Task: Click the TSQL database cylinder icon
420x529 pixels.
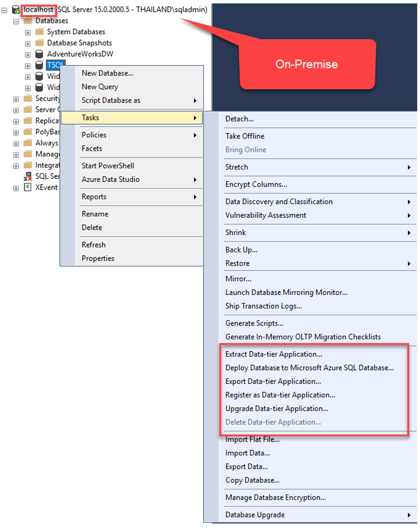Action: tap(39, 65)
